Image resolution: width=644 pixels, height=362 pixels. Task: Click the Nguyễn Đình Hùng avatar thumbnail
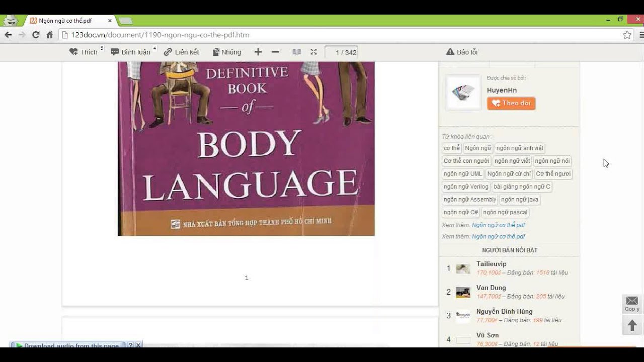click(463, 316)
